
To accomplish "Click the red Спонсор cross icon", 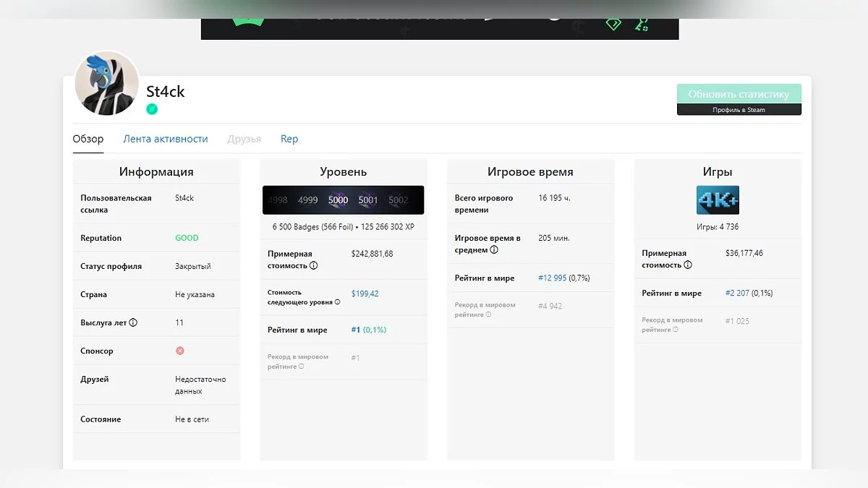I will click(x=180, y=351).
